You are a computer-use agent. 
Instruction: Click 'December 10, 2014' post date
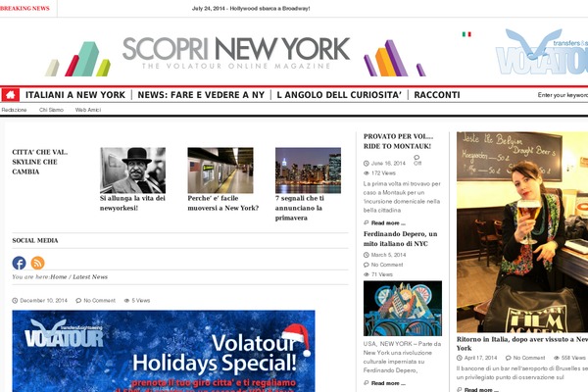43,301
